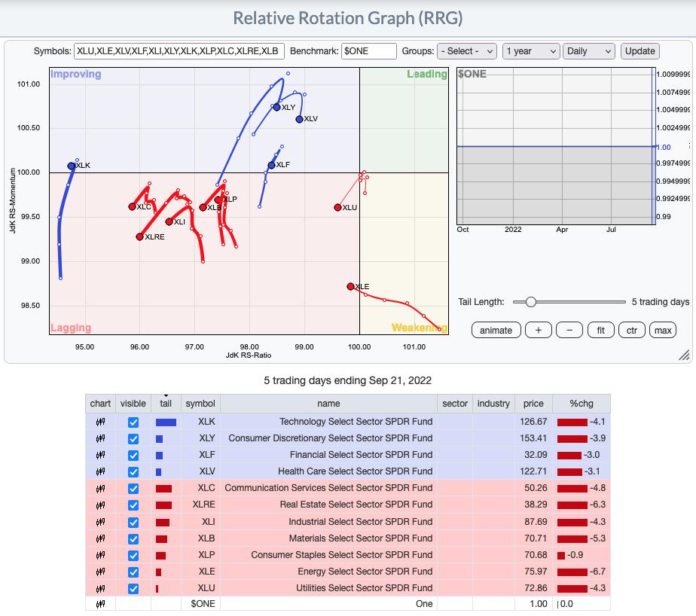The height and width of the screenshot is (616, 696).
Task: Open chart icon for XLY row
Action: (x=101, y=438)
